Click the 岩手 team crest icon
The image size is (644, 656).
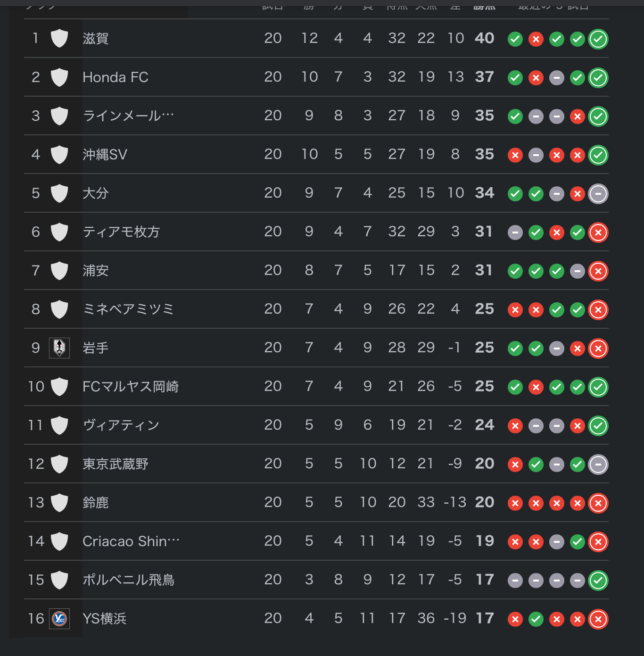coord(59,348)
